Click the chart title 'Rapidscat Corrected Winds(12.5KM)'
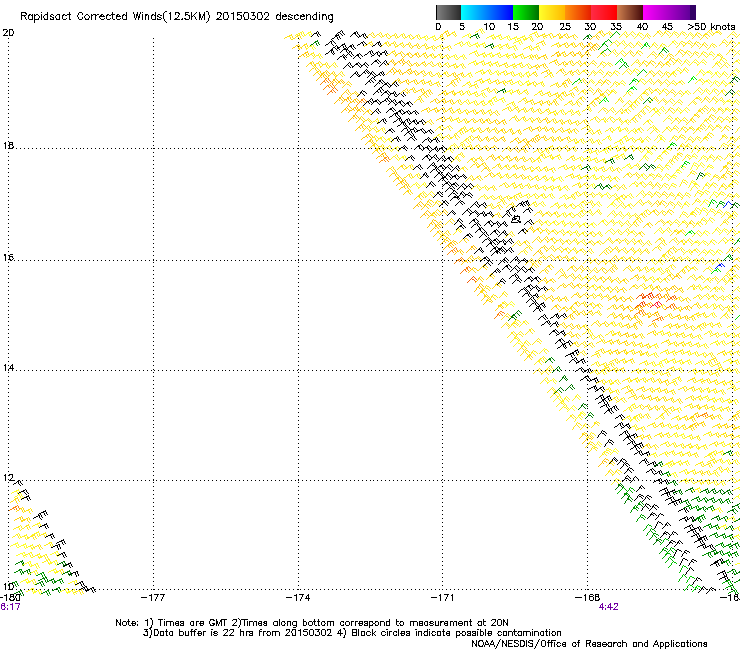This screenshot has width=740, height=650. 115,17
